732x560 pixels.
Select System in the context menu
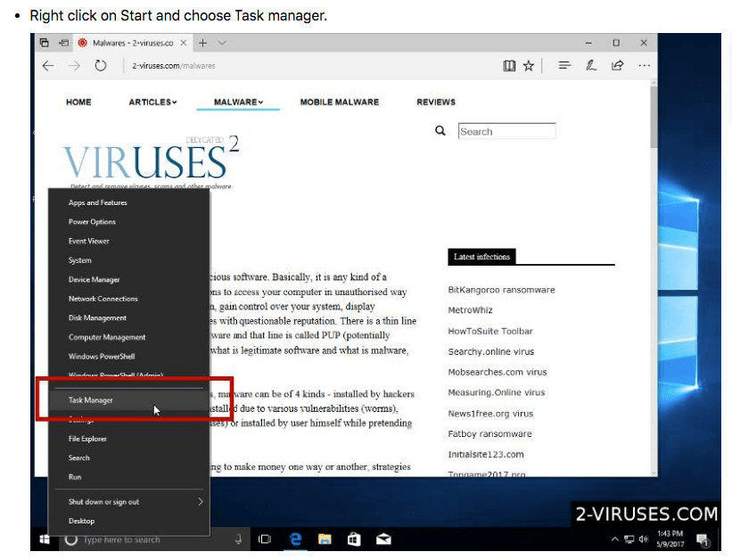pyautogui.click(x=129, y=260)
